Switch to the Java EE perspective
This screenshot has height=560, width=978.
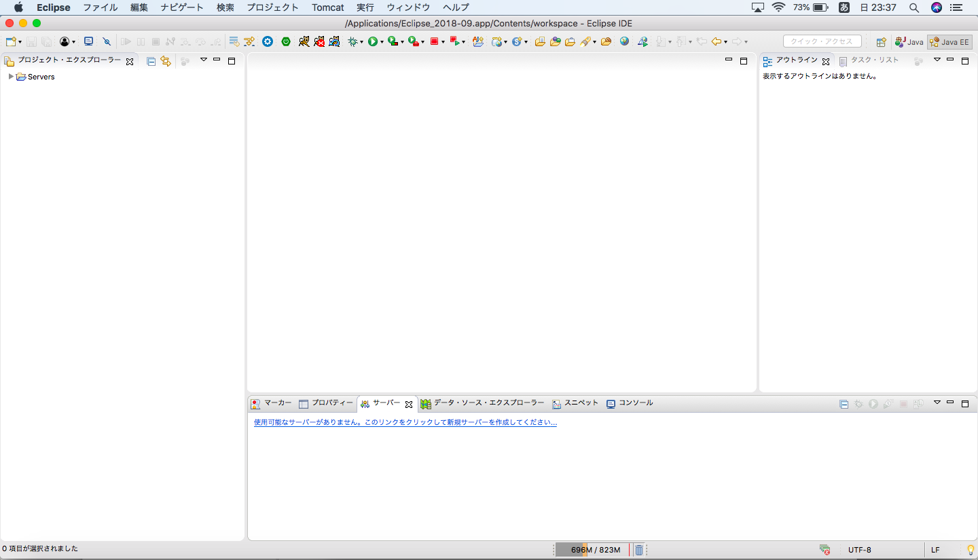(949, 42)
